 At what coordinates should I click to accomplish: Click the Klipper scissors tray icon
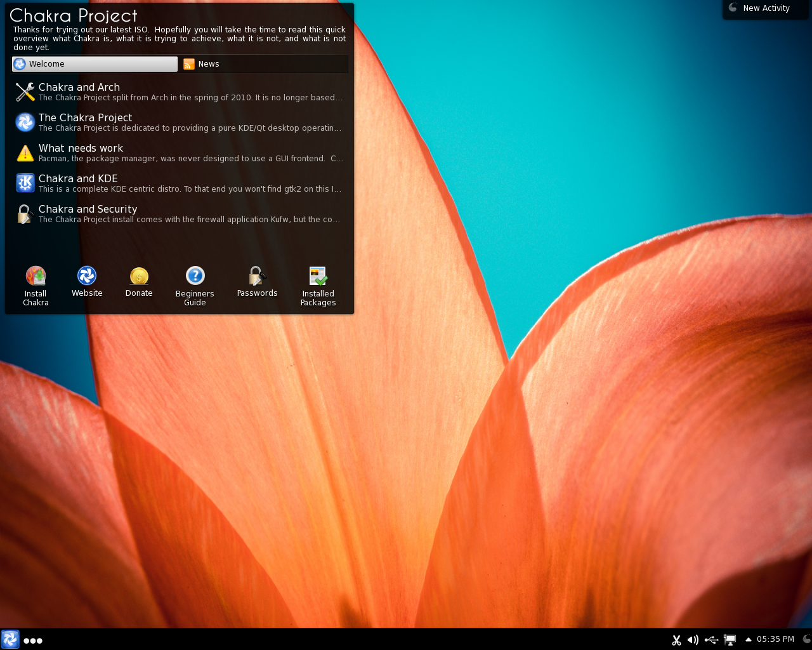(676, 640)
